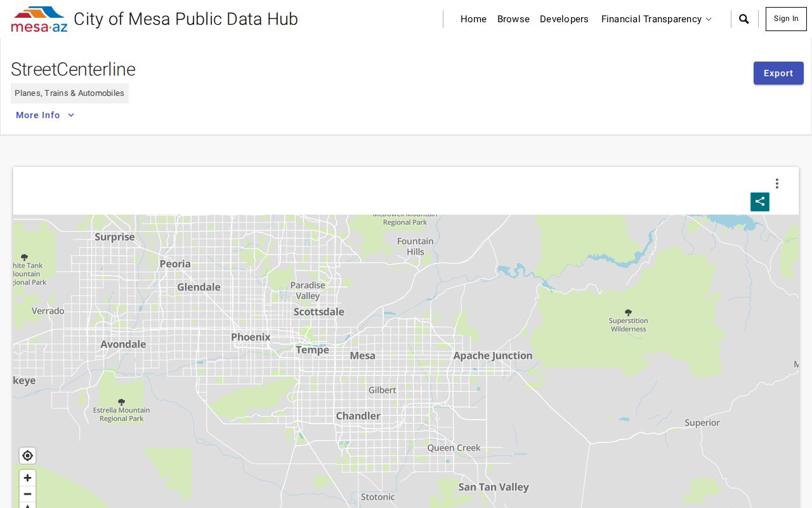Click the Surprise map label
The image size is (812, 508).
point(115,237)
